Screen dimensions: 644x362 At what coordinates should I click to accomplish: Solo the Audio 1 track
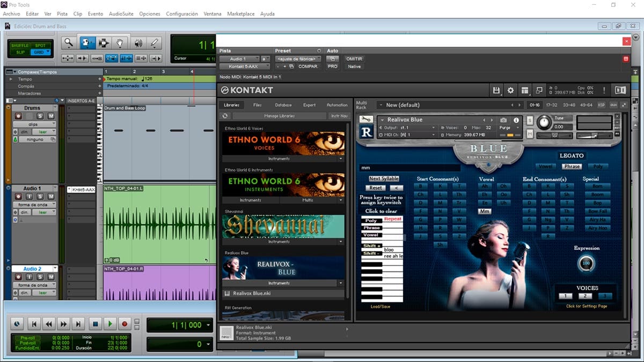[40, 197]
